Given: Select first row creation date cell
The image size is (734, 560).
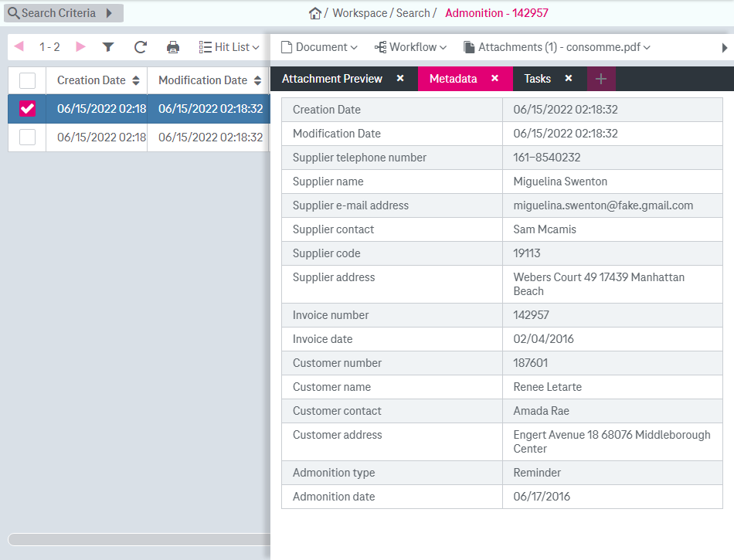Looking at the screenshot, I should [x=97, y=109].
